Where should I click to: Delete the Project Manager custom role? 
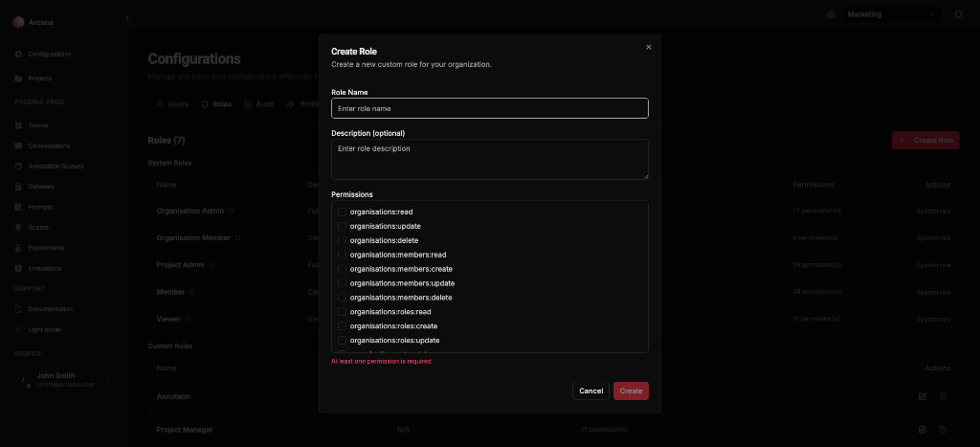[x=943, y=430]
